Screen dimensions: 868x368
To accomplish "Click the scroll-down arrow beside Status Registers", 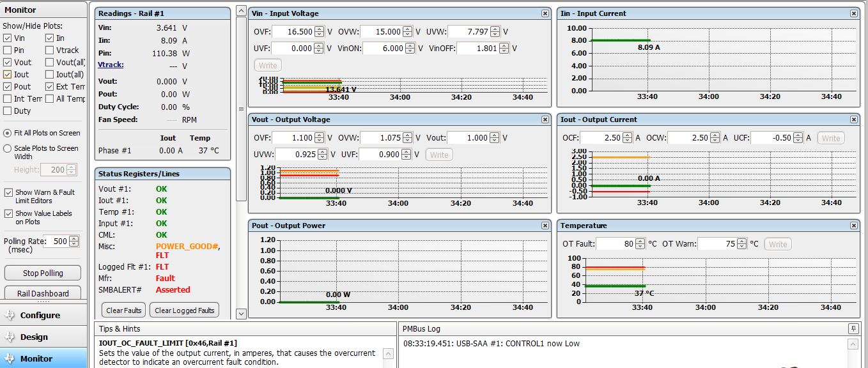I will tap(241, 314).
